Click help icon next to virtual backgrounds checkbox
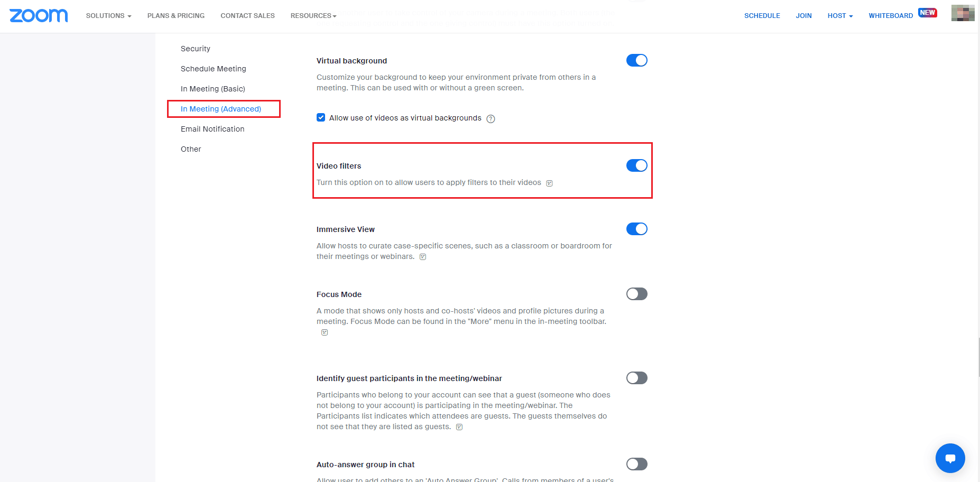Screen dimensions: 980x482 491,119
